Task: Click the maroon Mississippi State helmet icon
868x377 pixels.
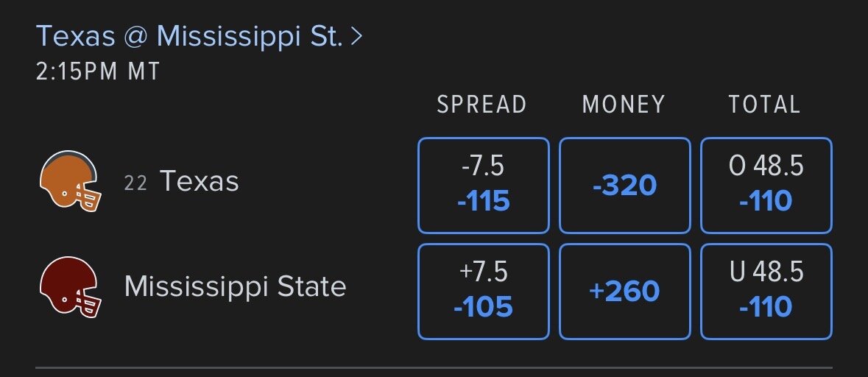Action: 69,287
